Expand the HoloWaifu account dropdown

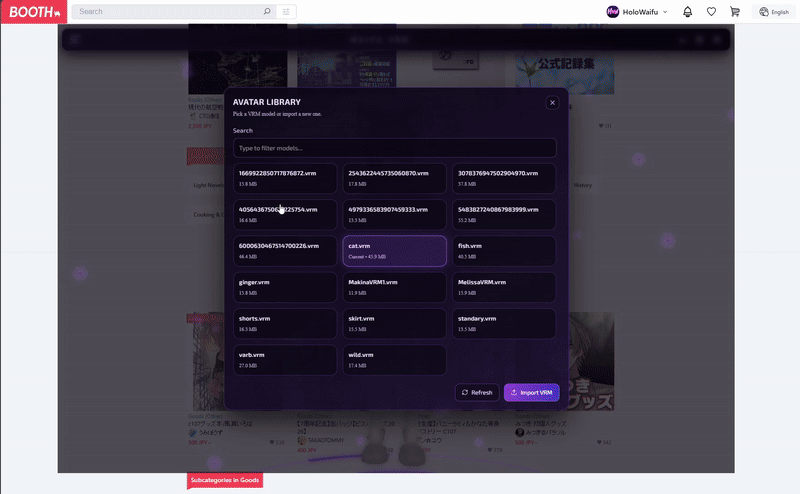(x=665, y=12)
